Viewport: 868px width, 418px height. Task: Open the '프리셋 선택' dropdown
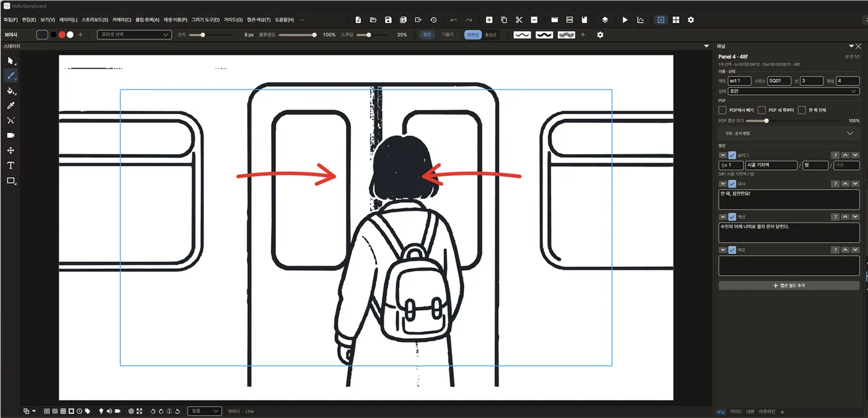click(x=134, y=35)
